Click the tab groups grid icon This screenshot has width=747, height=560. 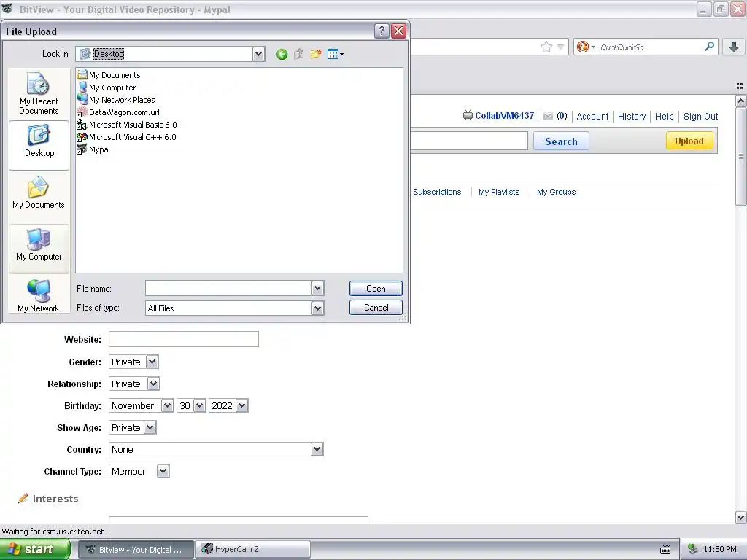coord(740,86)
